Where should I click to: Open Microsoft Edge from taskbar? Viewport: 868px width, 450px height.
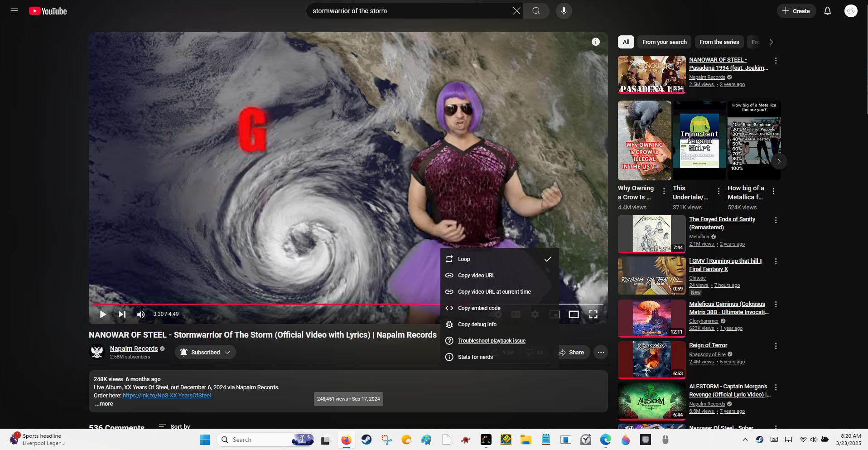pos(605,440)
